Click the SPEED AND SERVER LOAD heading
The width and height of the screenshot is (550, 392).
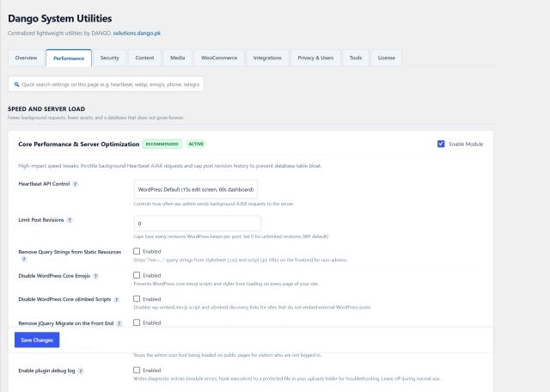click(x=46, y=109)
